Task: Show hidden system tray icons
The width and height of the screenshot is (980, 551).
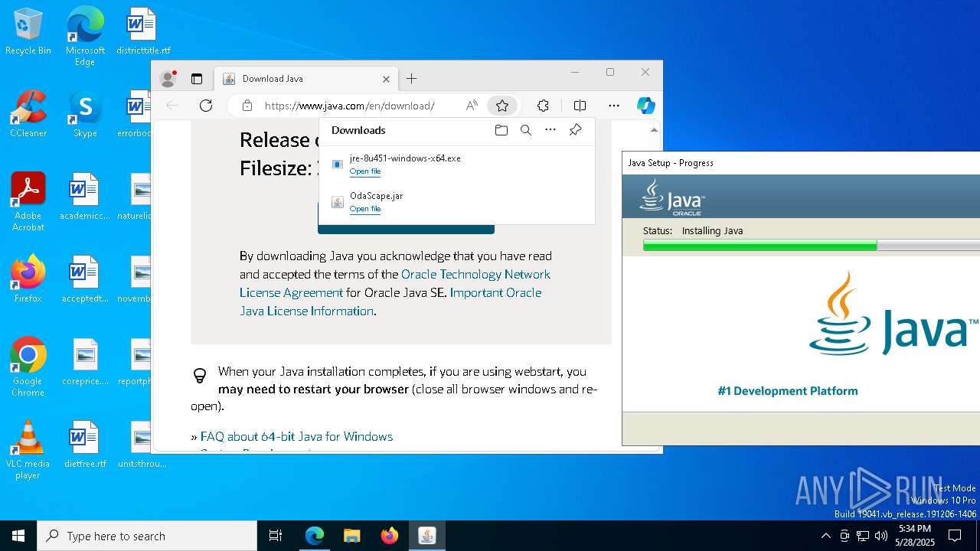Action: point(825,536)
